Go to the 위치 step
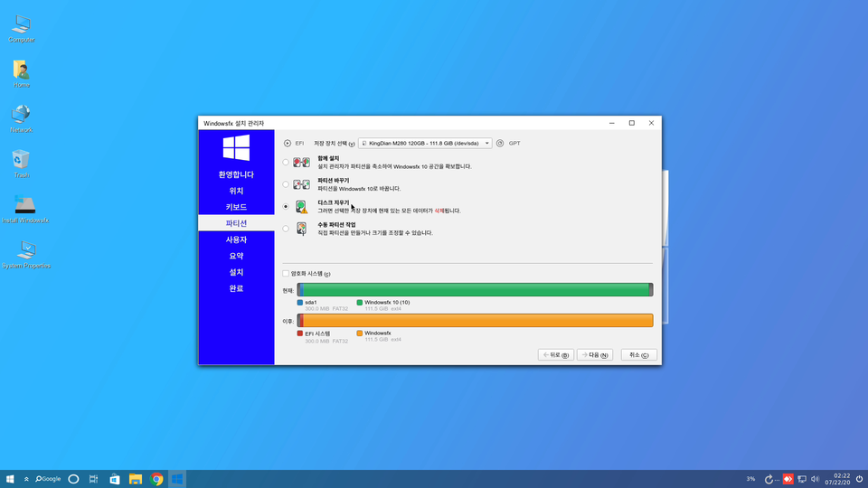This screenshot has width=868, height=488. click(236, 191)
